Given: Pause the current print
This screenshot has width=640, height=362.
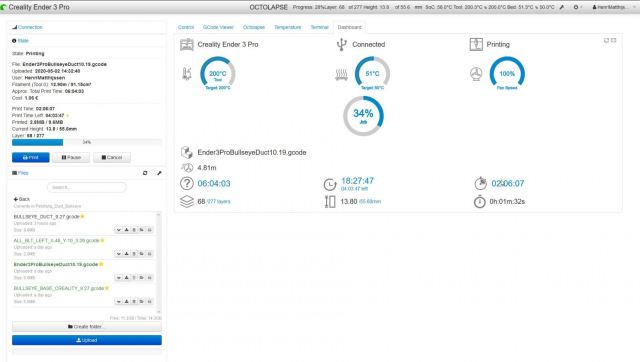Looking at the screenshot, I should click(x=71, y=158).
